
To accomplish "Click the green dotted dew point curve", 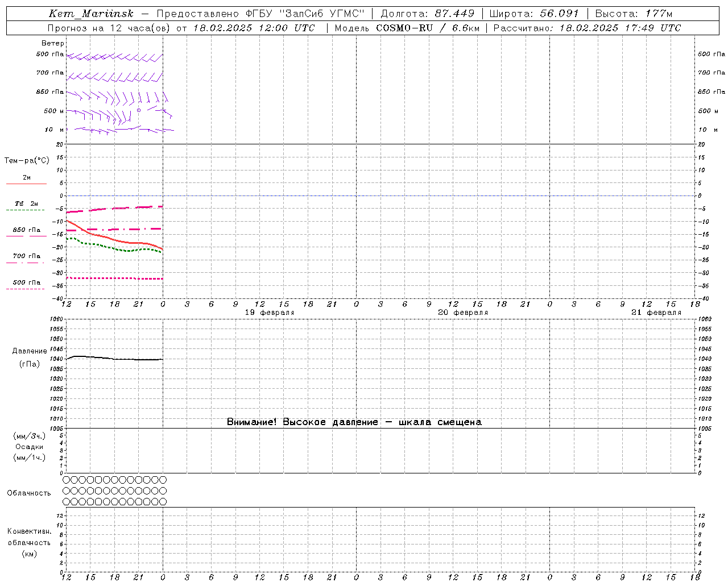I will [114, 248].
